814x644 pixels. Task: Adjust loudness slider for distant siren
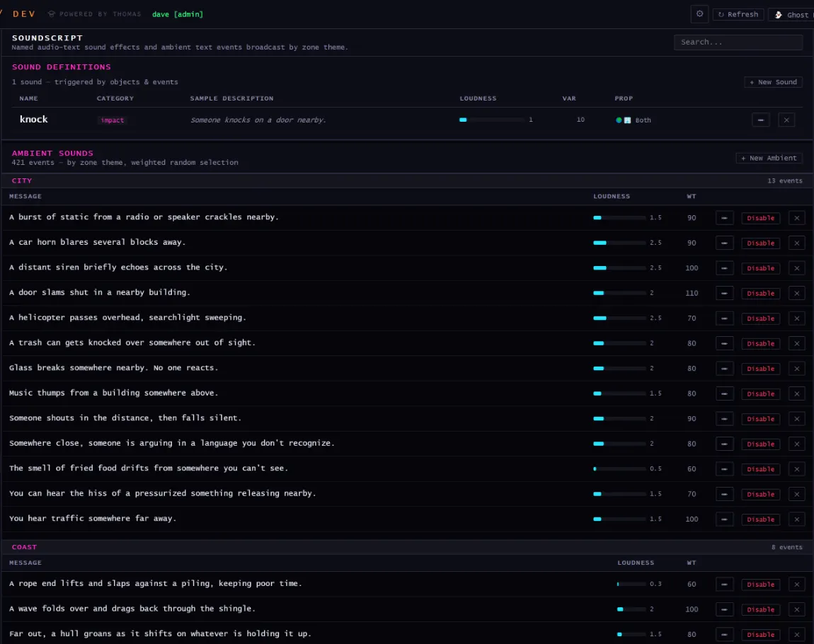619,268
